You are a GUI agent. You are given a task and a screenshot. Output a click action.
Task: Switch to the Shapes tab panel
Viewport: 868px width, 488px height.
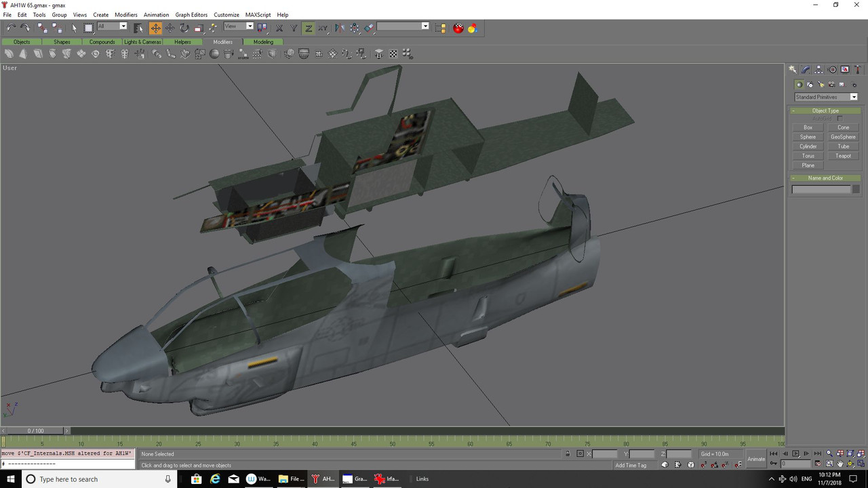(x=62, y=42)
